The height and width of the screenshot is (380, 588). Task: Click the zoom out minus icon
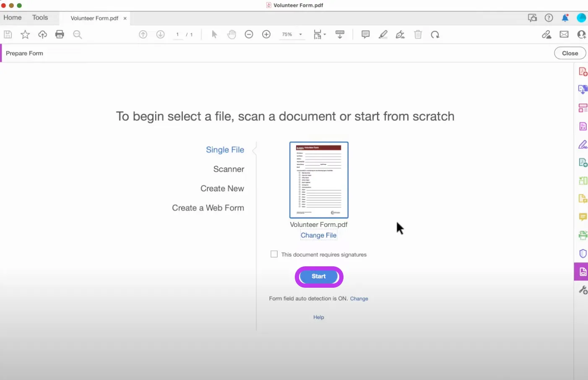point(249,34)
